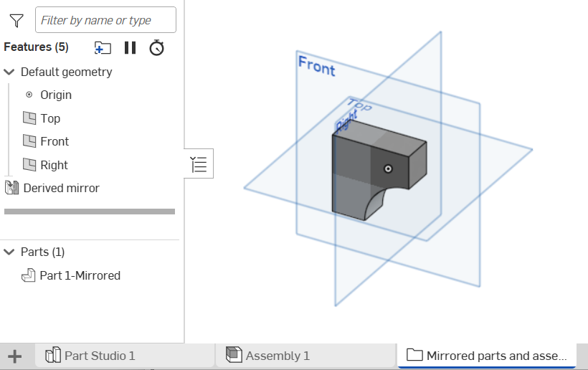Select the Derived mirror feature

point(61,188)
